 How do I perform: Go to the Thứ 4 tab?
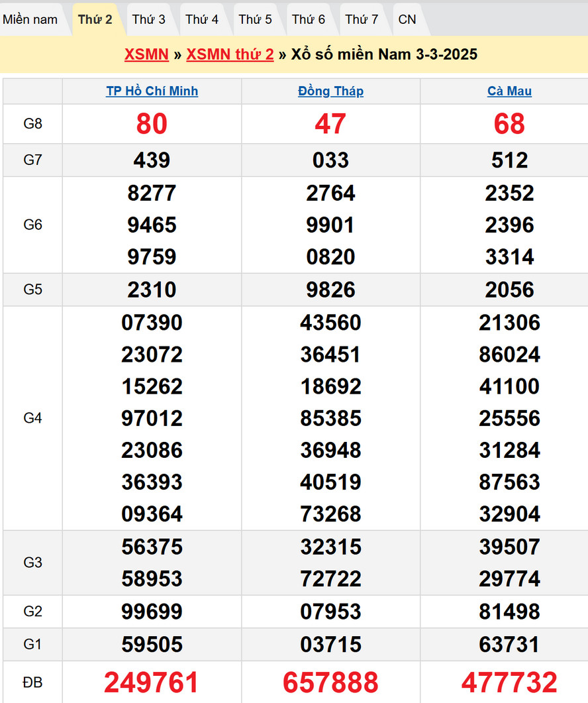[202, 19]
